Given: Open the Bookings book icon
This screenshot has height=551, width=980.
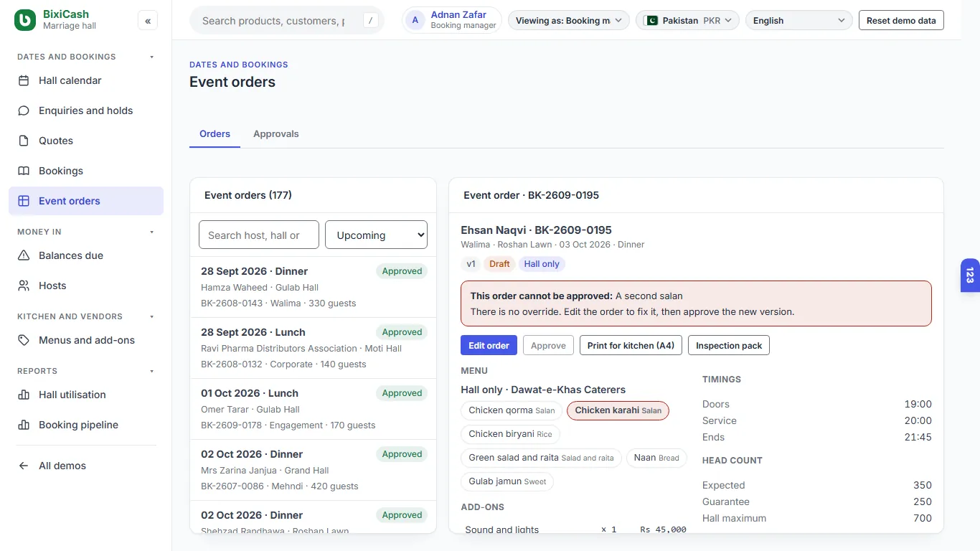Looking at the screenshot, I should pyautogui.click(x=24, y=171).
